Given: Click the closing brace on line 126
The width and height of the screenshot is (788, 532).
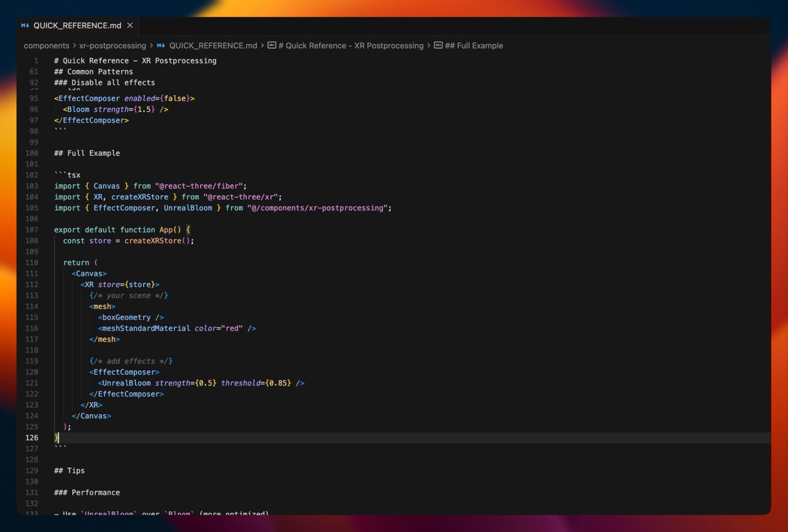Looking at the screenshot, I should 57,437.
